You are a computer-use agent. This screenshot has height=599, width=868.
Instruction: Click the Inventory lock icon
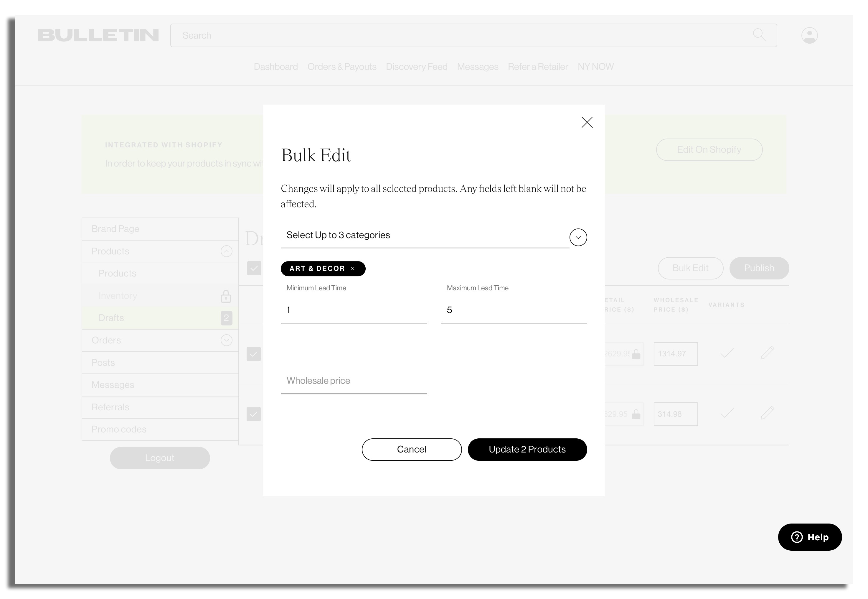pyautogui.click(x=225, y=296)
